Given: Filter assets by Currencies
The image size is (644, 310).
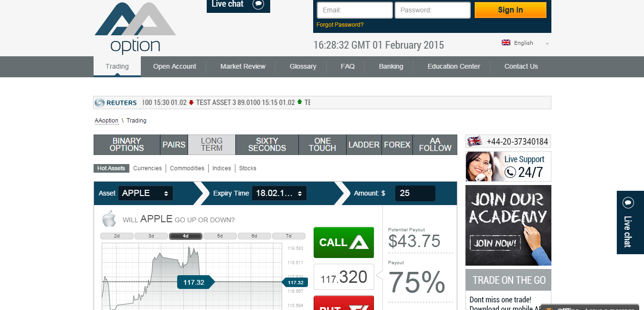Looking at the screenshot, I should (148, 168).
